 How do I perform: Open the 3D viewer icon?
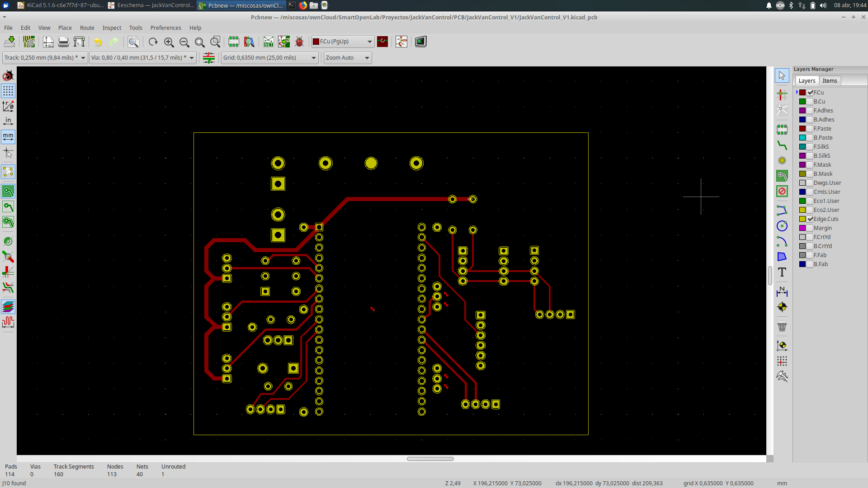coord(420,42)
